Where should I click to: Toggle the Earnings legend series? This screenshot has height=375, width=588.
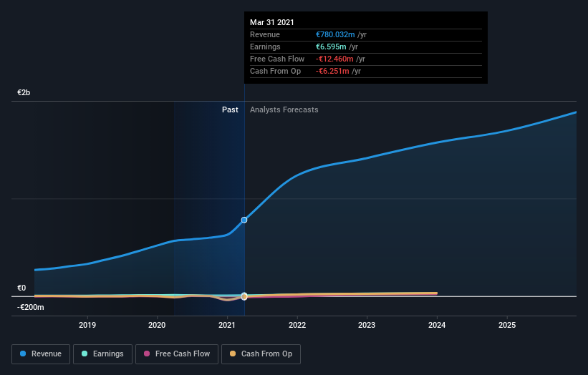coord(102,354)
